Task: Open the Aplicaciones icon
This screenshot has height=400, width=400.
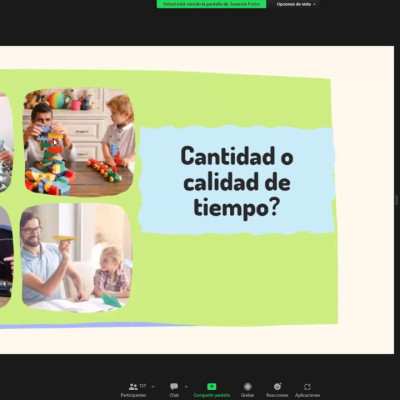Action: click(x=307, y=387)
